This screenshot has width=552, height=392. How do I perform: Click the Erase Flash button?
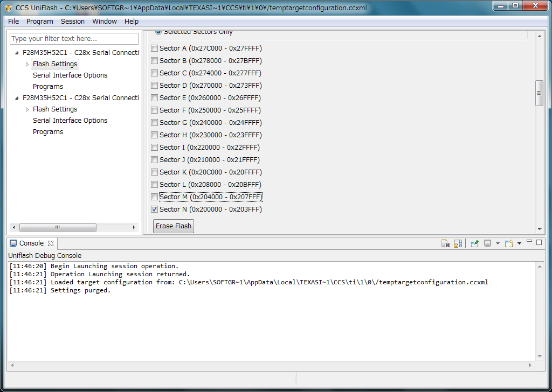[x=174, y=226]
